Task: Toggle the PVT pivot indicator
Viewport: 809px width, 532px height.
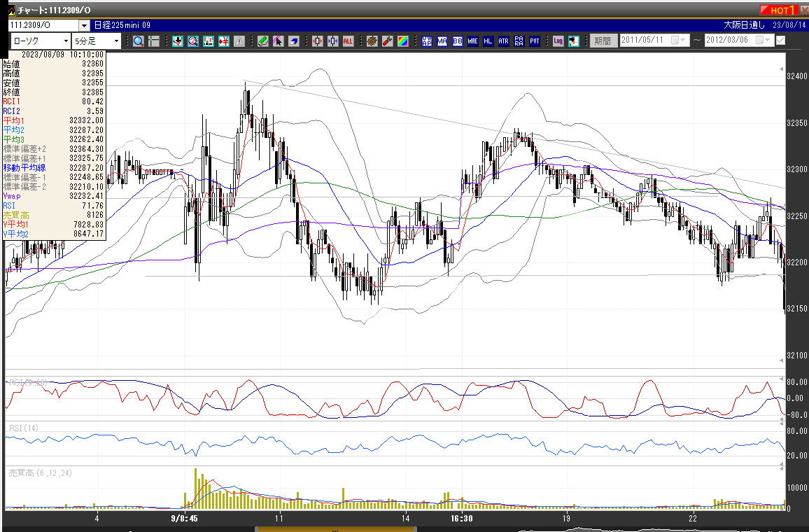Action: tap(535, 41)
